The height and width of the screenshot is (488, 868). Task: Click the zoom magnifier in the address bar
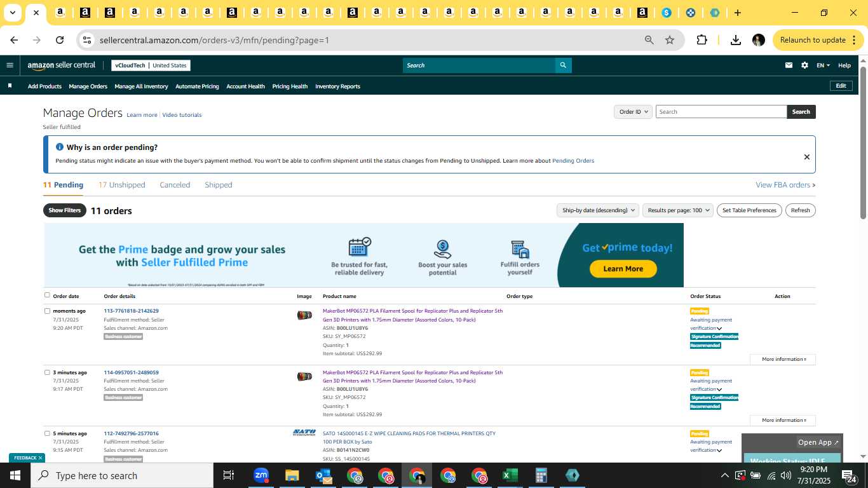point(649,40)
